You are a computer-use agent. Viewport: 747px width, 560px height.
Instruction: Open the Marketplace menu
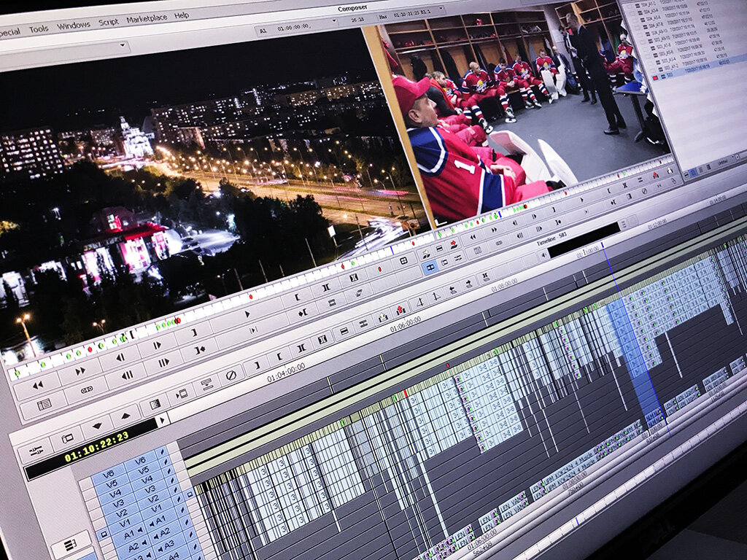(x=147, y=18)
